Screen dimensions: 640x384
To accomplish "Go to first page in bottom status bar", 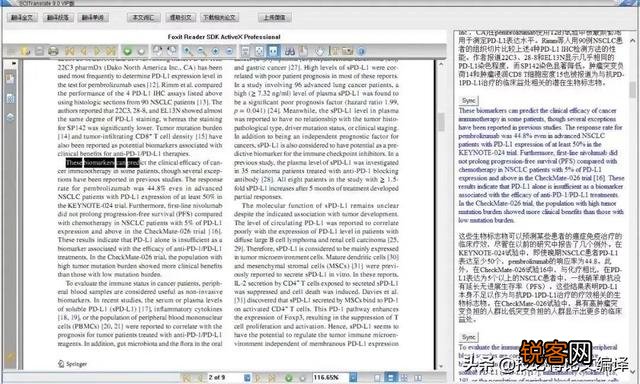I will point(187,377).
